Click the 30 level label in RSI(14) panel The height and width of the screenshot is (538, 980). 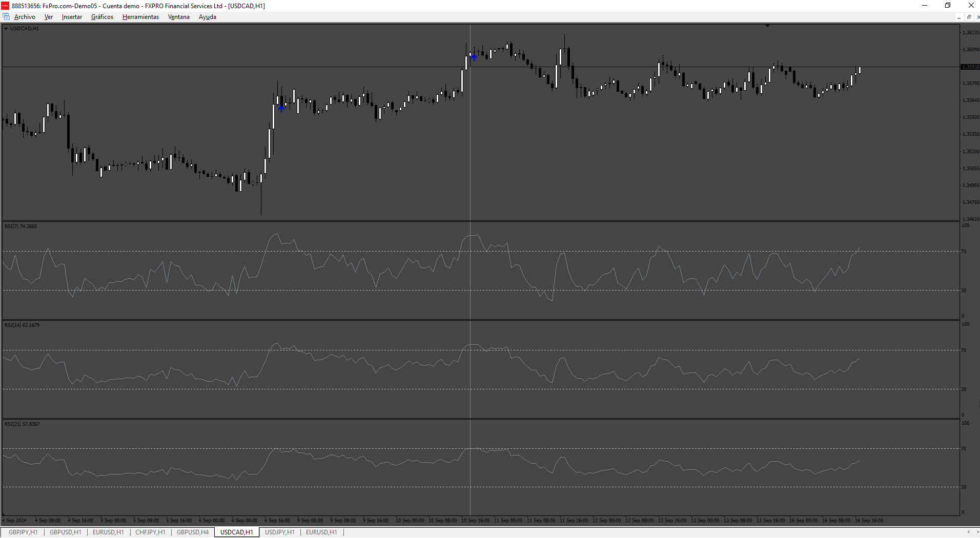click(964, 389)
